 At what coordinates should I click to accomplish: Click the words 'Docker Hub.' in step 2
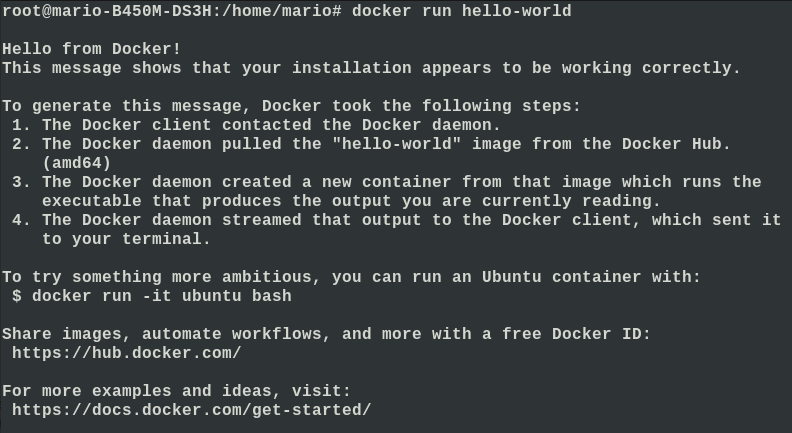click(x=676, y=144)
